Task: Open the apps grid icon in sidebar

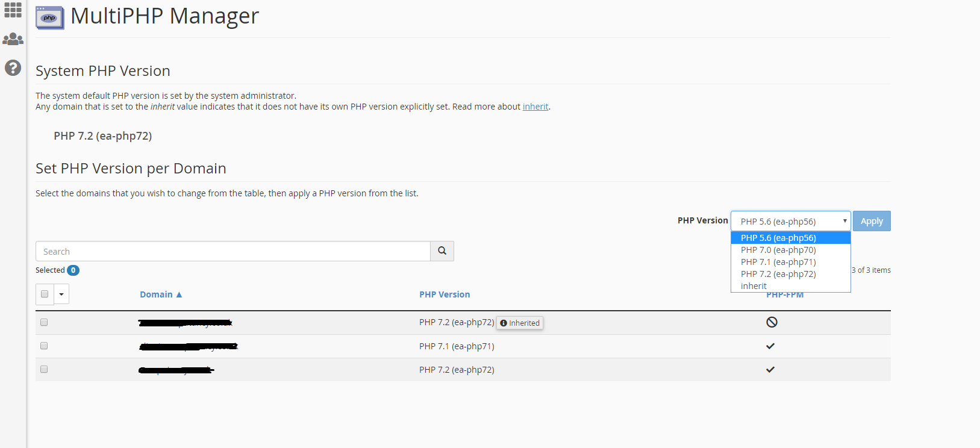Action: pyautogui.click(x=13, y=9)
